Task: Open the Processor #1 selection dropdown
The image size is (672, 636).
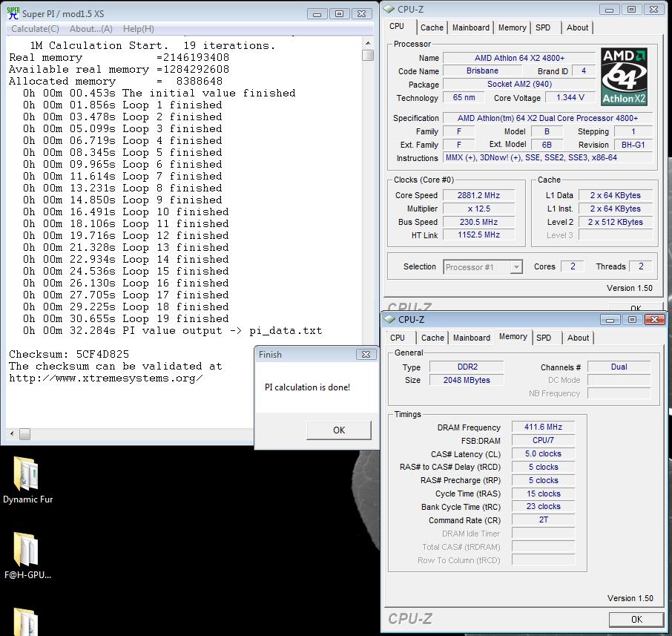Action: click(x=483, y=266)
